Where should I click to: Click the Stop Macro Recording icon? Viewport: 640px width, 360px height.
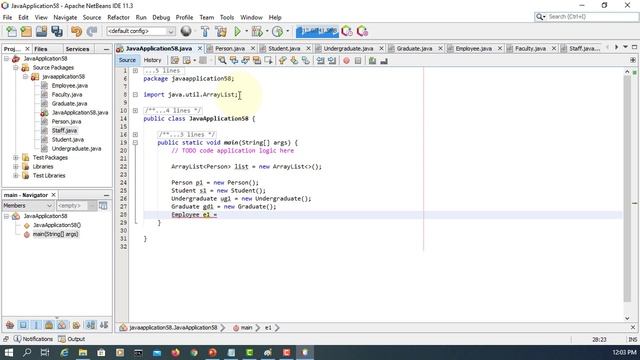click(x=358, y=60)
